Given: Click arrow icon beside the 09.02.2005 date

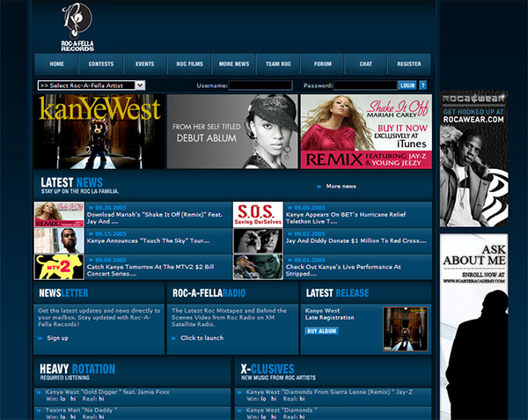Looking at the screenshot, I should [290, 233].
